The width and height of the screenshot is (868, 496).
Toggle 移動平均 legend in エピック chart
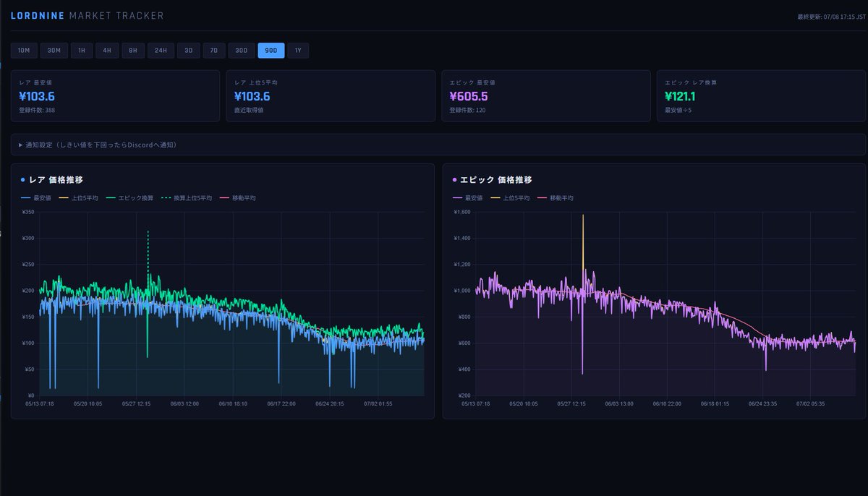coord(554,198)
